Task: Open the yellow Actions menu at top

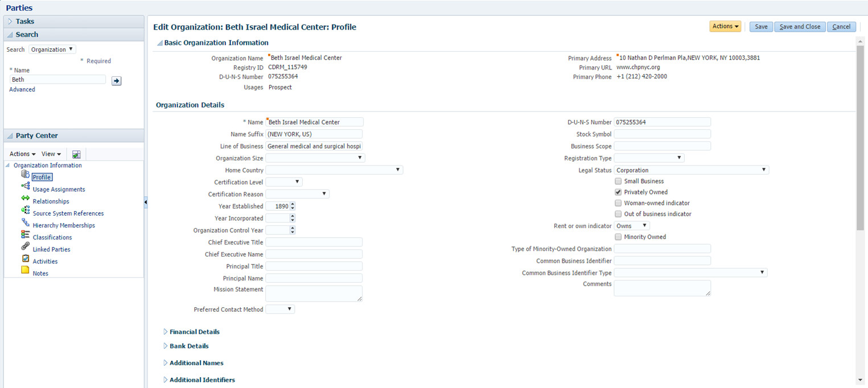Action: click(725, 26)
